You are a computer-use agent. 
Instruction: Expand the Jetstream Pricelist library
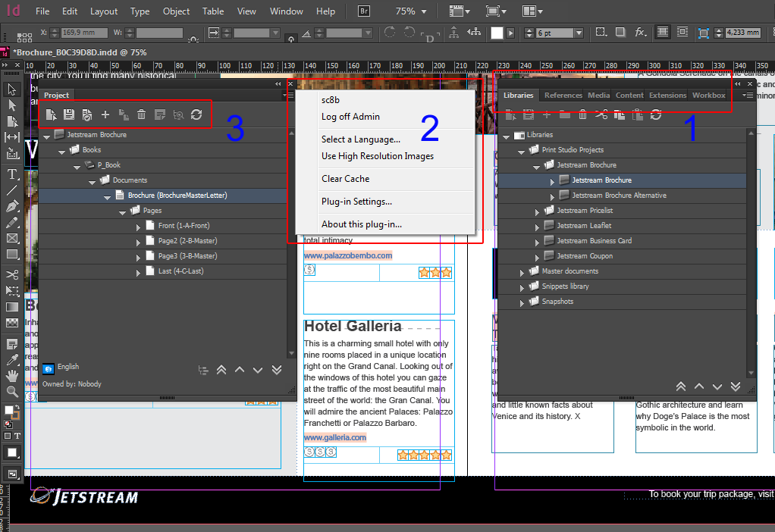point(537,211)
